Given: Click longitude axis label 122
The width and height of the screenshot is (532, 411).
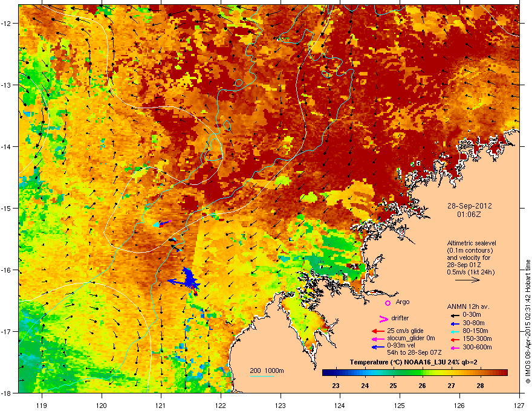Looking at the screenshot, I should pos(221,406).
